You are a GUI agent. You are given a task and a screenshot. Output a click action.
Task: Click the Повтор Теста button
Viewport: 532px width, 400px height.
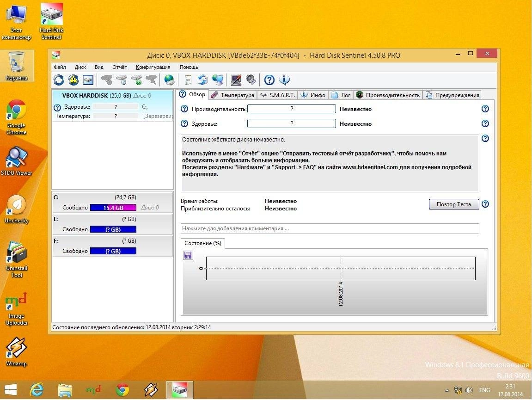coord(453,204)
